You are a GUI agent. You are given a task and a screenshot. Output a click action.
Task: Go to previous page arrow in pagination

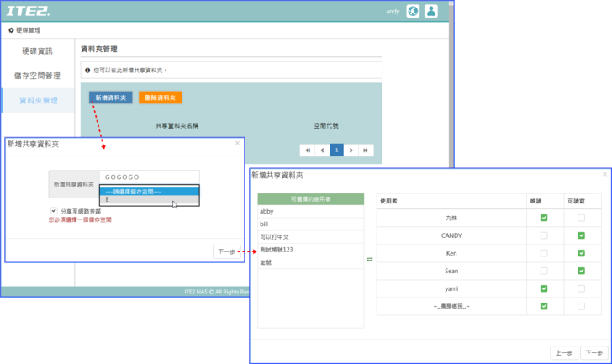(323, 150)
